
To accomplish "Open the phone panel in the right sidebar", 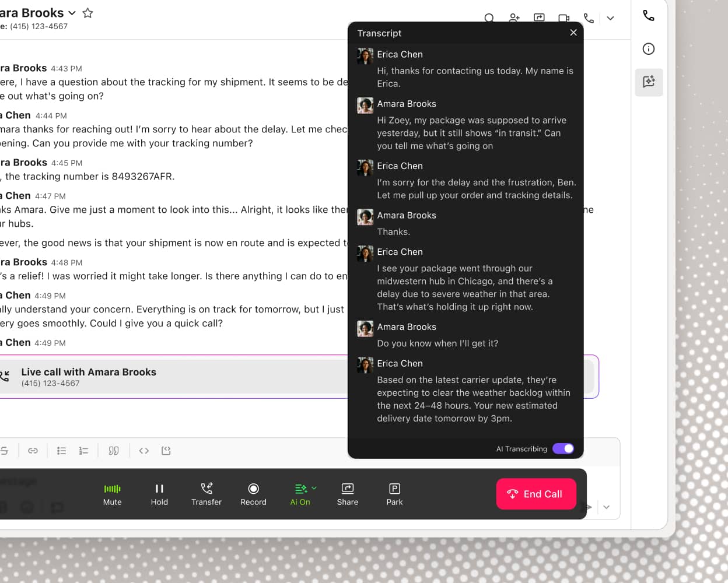I will [649, 15].
